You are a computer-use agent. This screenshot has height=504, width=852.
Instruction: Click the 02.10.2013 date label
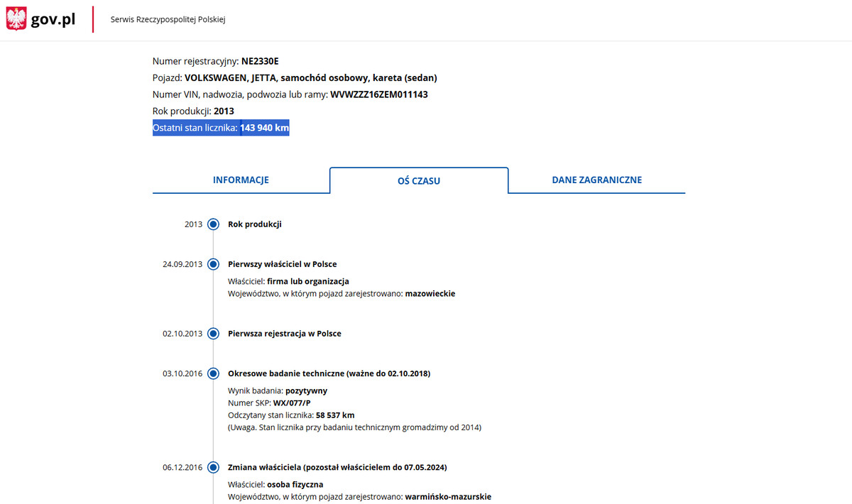click(182, 334)
